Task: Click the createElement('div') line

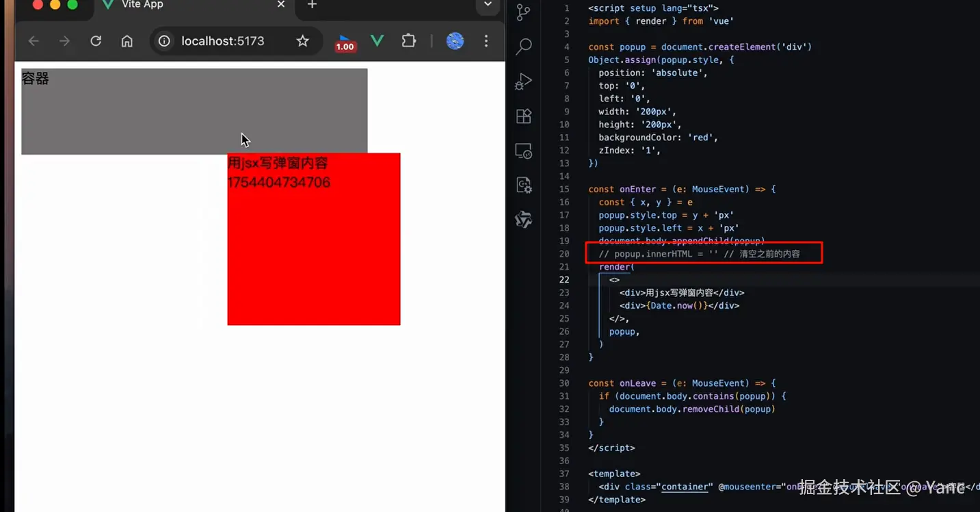Action: [x=700, y=47]
